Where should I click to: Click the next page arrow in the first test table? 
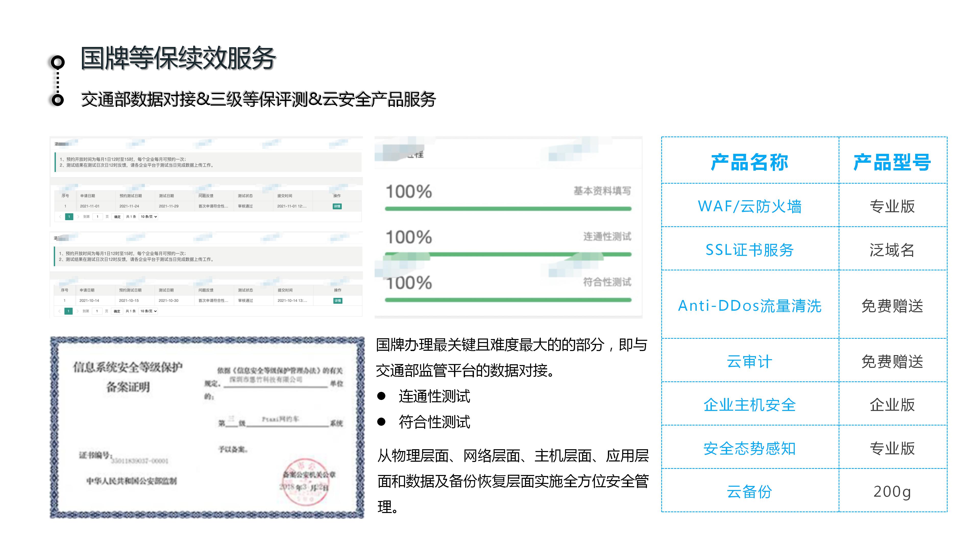point(78,217)
